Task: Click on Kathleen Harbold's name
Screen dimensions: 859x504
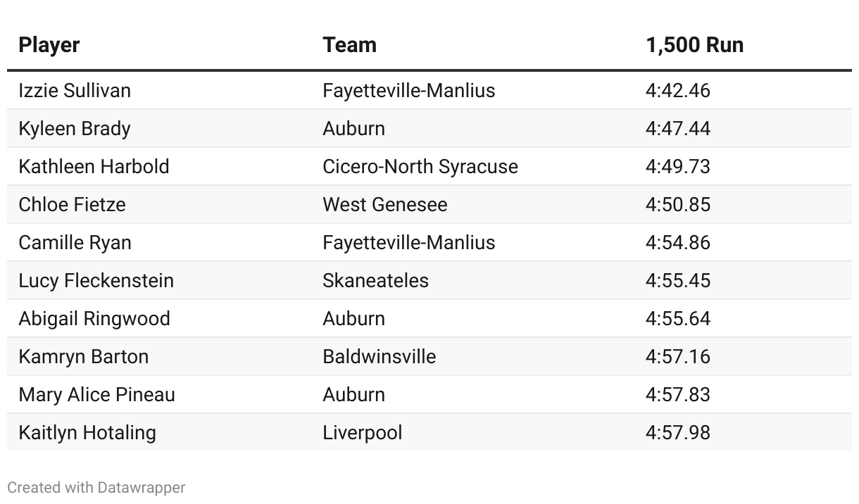Action: click(x=94, y=167)
